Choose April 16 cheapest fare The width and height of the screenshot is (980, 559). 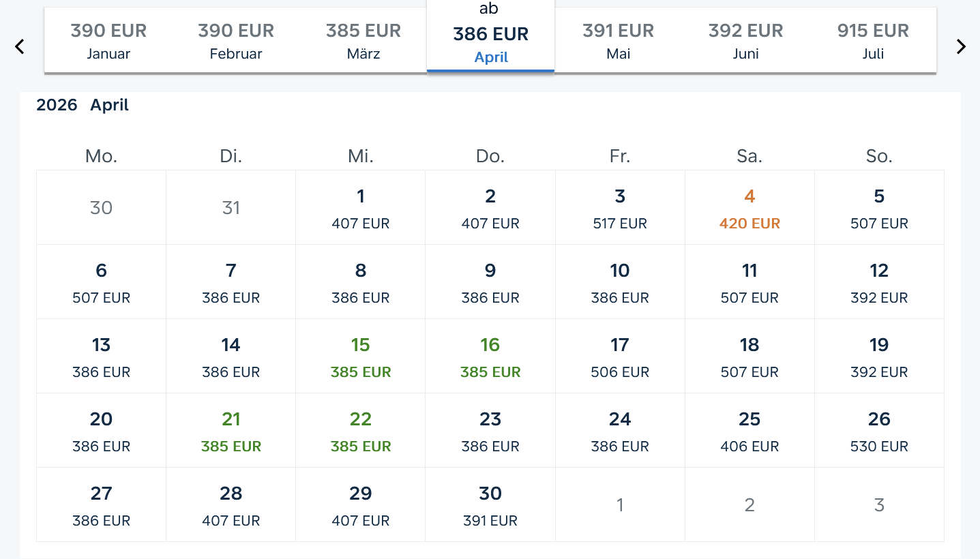pos(490,357)
